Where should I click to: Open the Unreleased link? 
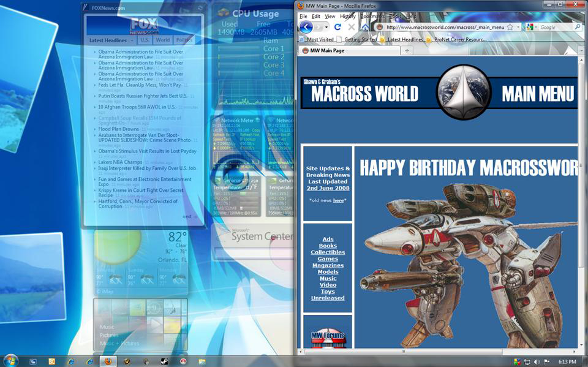(328, 298)
